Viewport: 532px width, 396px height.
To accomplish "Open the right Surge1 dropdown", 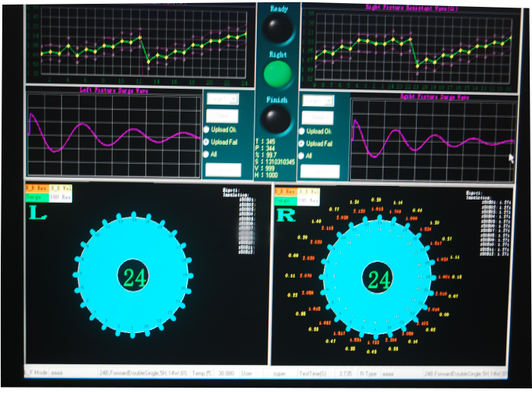I will pos(319,100).
